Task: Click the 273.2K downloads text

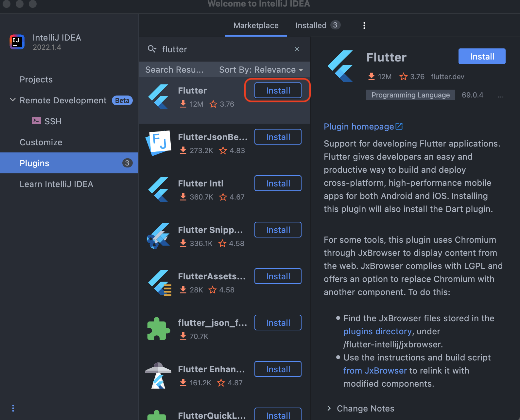Action: 201,150
